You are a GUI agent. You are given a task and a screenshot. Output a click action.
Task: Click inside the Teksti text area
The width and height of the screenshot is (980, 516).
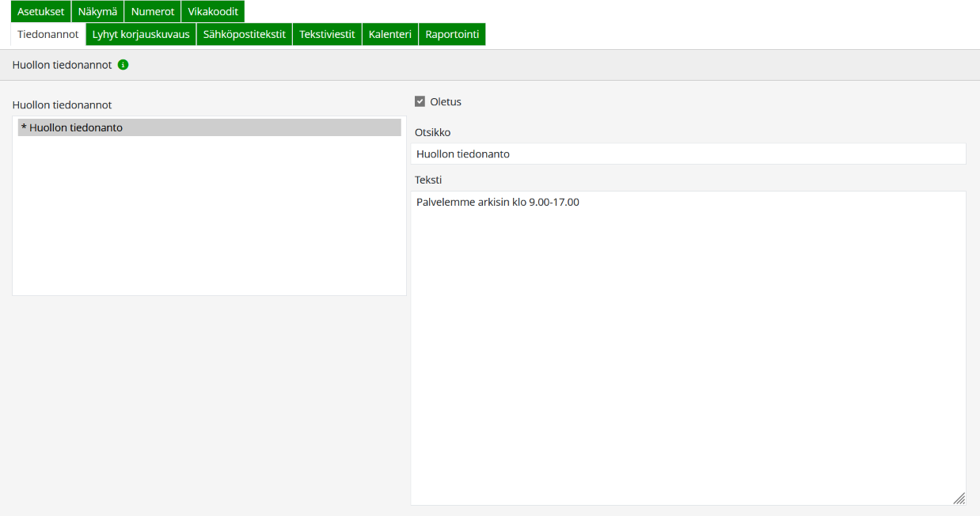(x=687, y=348)
